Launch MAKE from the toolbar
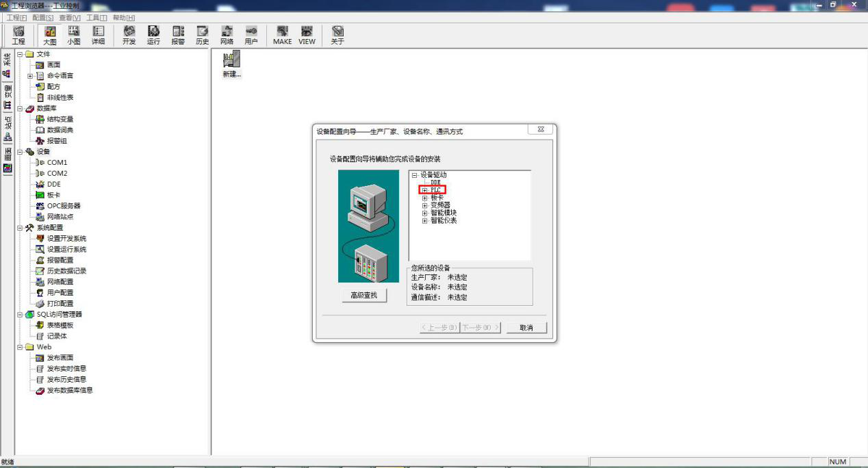868x468 pixels. coord(282,35)
